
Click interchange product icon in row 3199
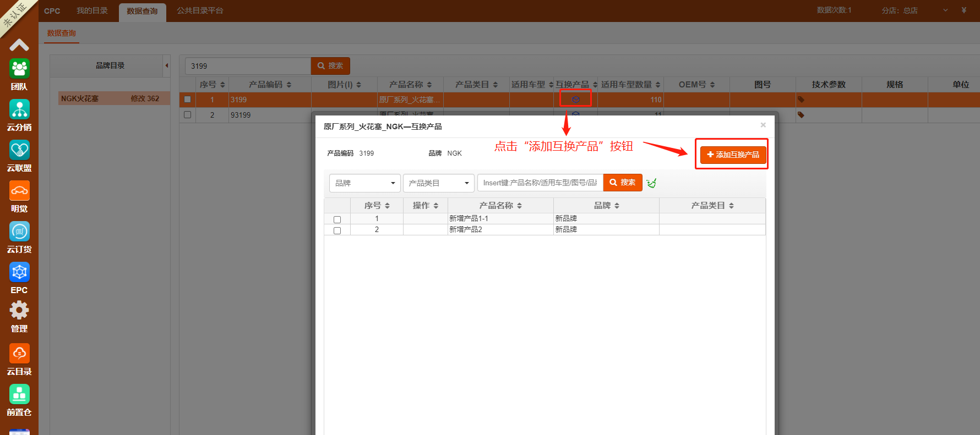pyautogui.click(x=575, y=100)
